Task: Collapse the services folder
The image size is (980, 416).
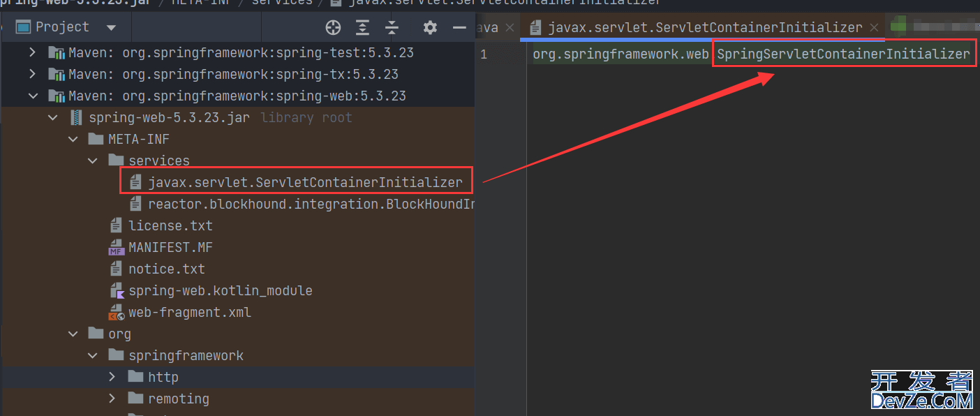Action: click(x=93, y=161)
